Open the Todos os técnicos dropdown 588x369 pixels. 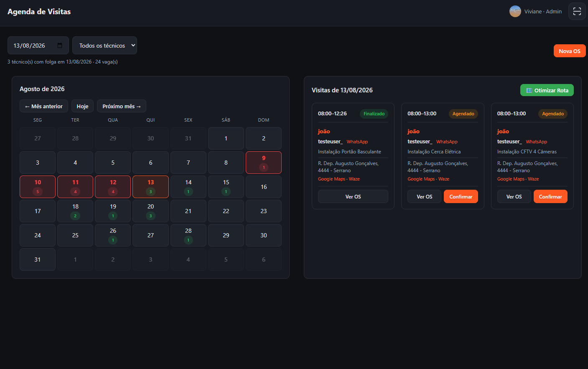pos(104,46)
